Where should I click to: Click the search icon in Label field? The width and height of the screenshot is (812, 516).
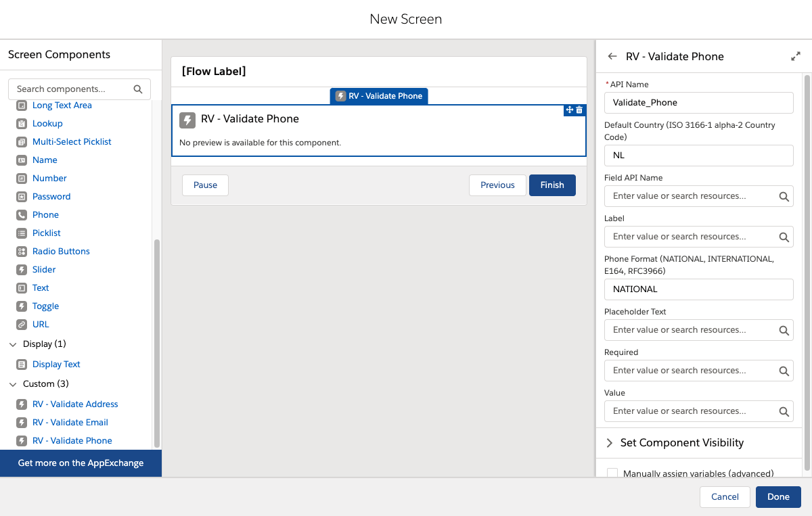(x=784, y=237)
